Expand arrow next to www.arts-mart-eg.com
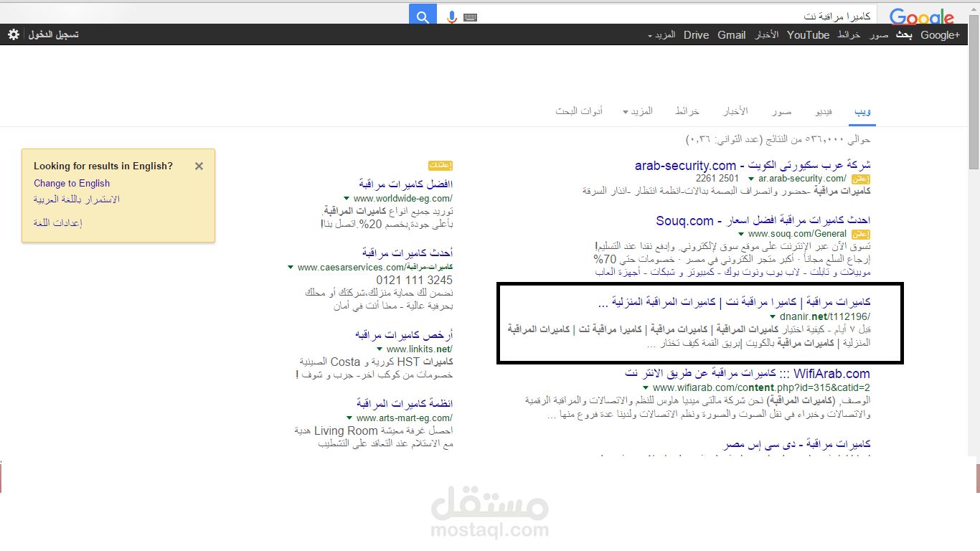Screen dimensions: 980x551 tap(349, 418)
